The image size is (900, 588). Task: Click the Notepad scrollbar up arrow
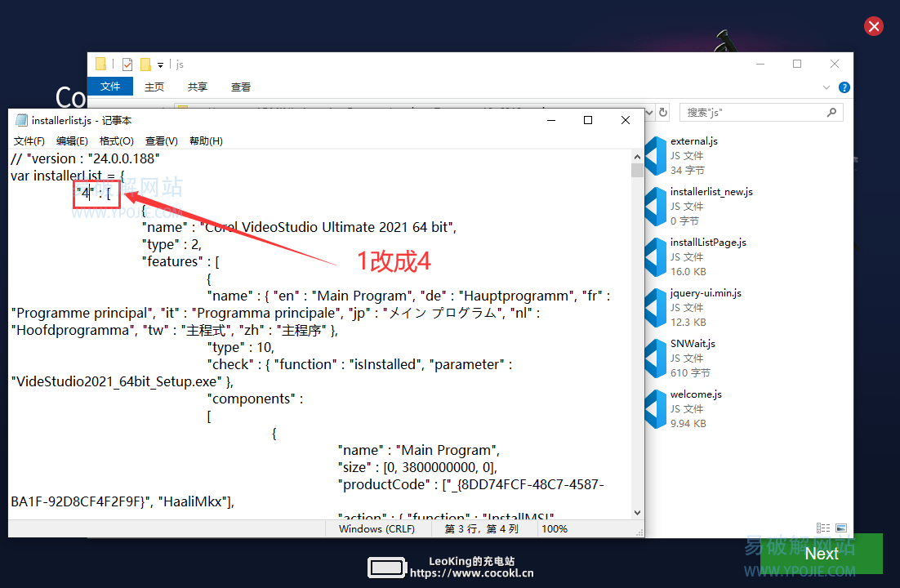click(x=637, y=156)
